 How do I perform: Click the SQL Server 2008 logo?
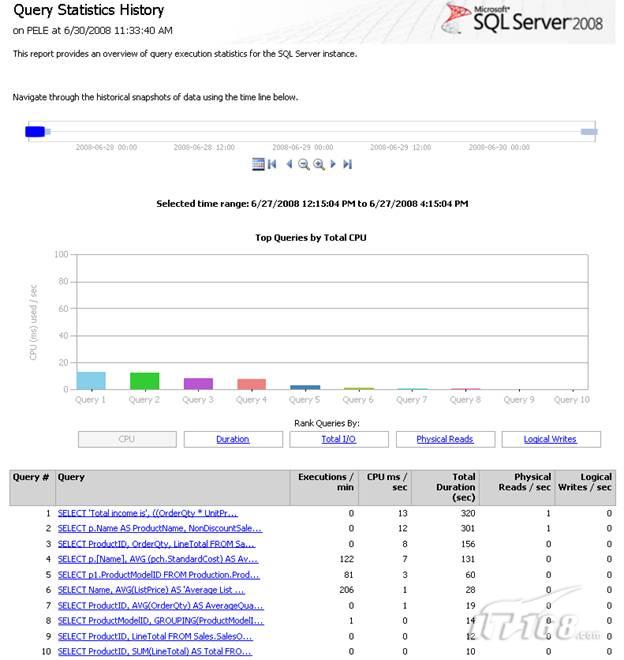click(x=522, y=20)
